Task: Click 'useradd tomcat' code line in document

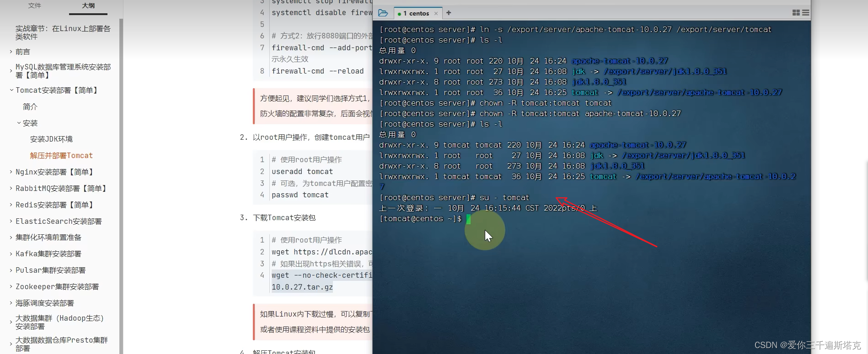Action: (x=302, y=171)
